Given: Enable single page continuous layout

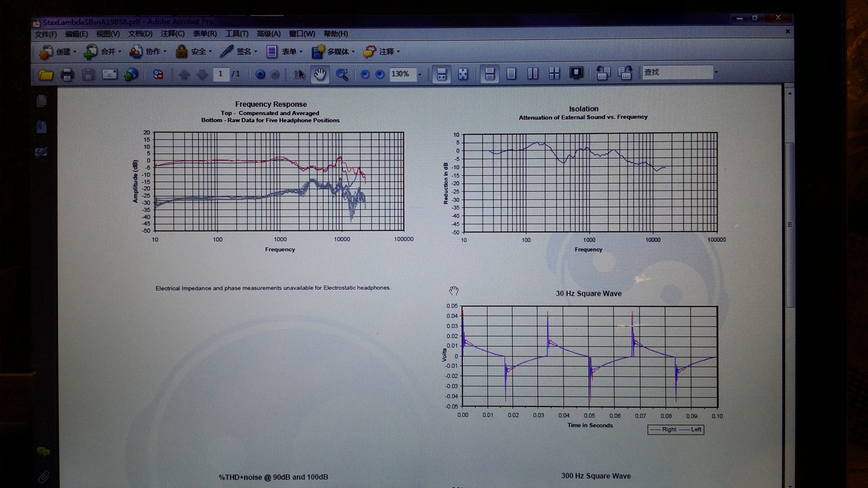Looking at the screenshot, I should coord(490,73).
